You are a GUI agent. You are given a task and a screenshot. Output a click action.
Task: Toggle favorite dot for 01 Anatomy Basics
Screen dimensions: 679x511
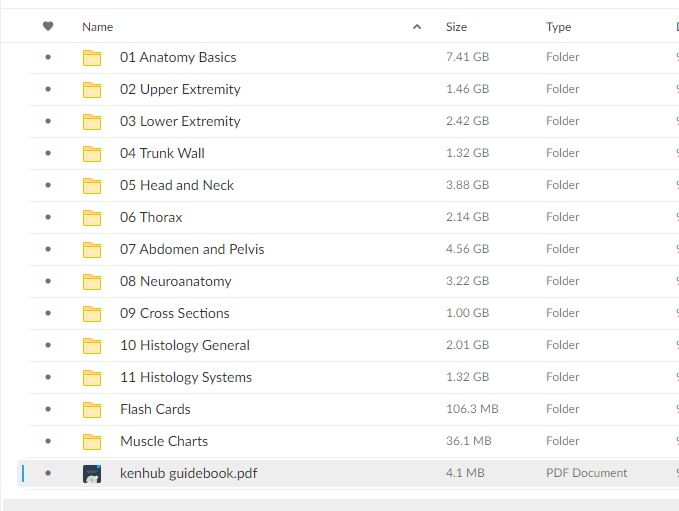(48, 57)
